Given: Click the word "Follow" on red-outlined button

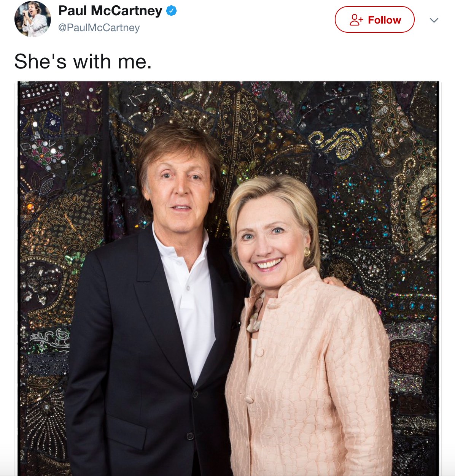Looking at the screenshot, I should point(384,20).
